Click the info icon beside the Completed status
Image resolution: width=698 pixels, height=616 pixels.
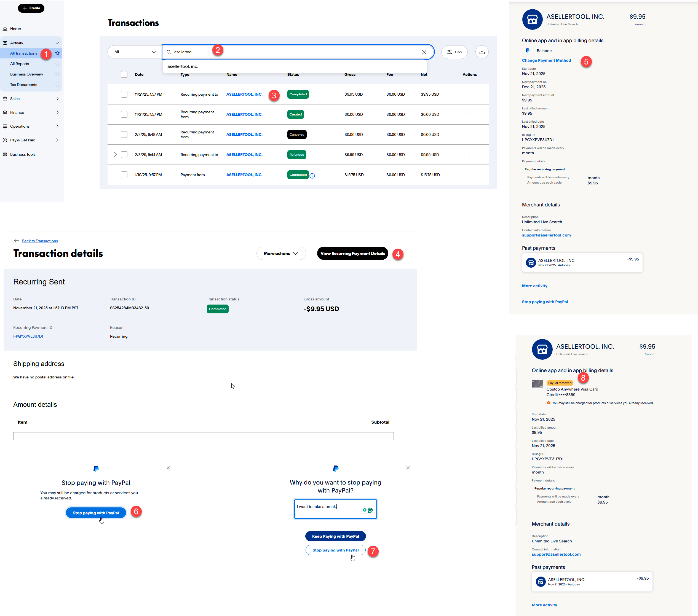pos(312,176)
